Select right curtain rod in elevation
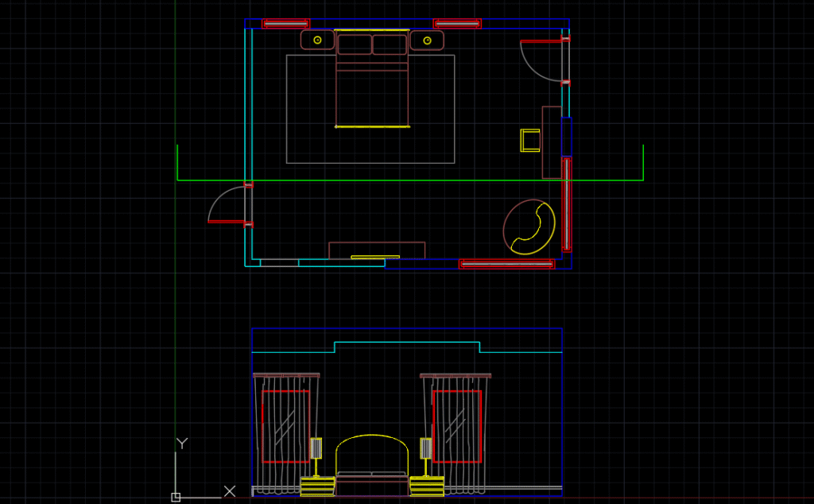The height and width of the screenshot is (504, 814). pyautogui.click(x=455, y=375)
